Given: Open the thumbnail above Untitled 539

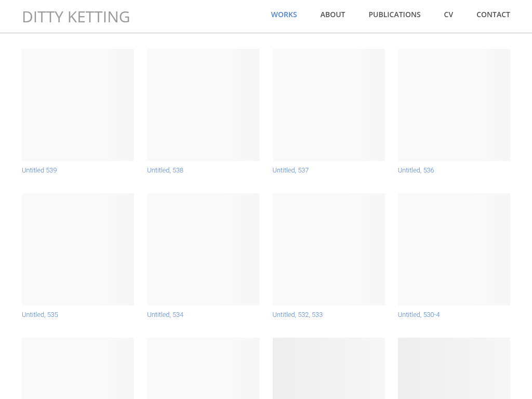Looking at the screenshot, I should click(x=78, y=105).
